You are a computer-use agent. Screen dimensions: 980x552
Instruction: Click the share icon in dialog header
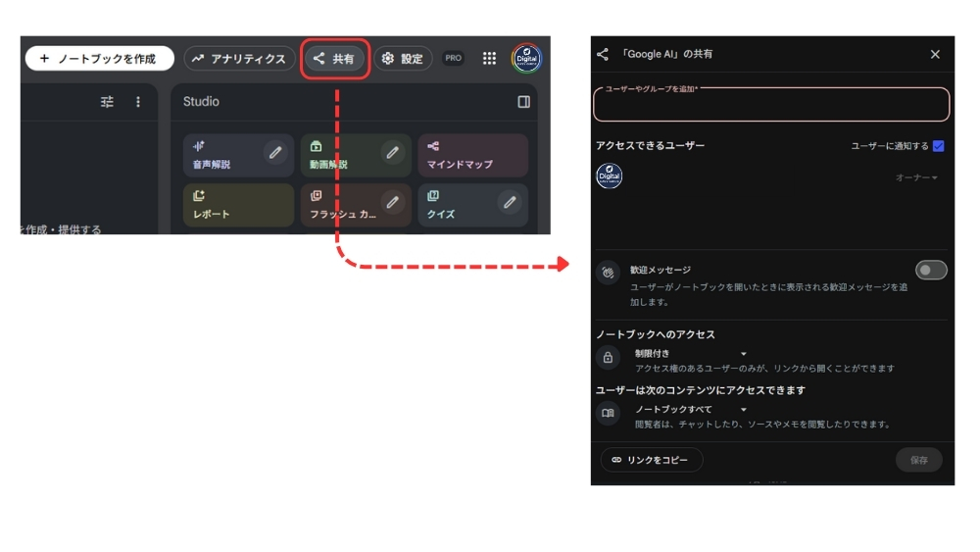pyautogui.click(x=603, y=54)
